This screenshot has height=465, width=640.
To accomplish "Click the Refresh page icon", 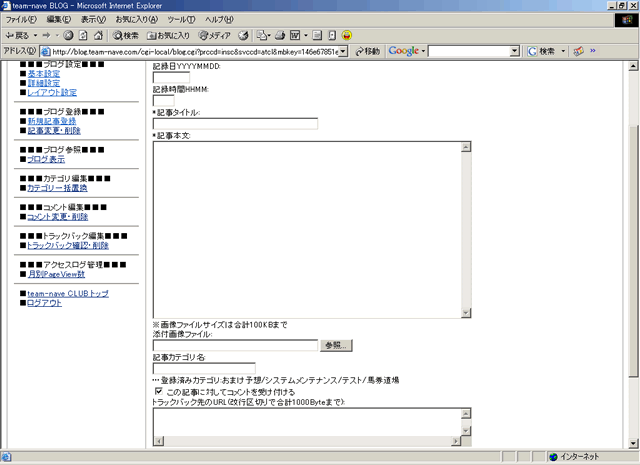I will 83,35.
